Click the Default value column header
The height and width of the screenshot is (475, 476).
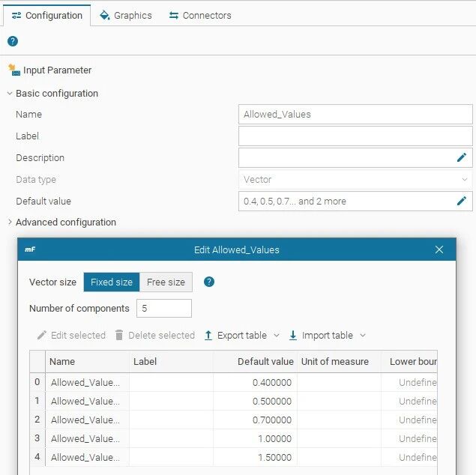(x=255, y=362)
